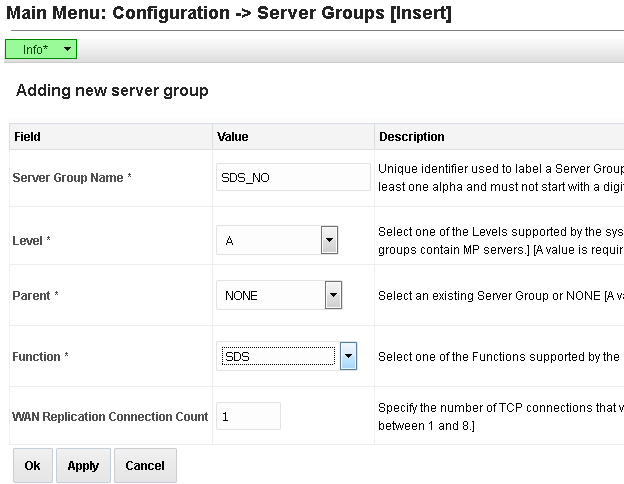The width and height of the screenshot is (624, 484).
Task: Open the Parent dropdown showing NONE
Action: tap(334, 295)
